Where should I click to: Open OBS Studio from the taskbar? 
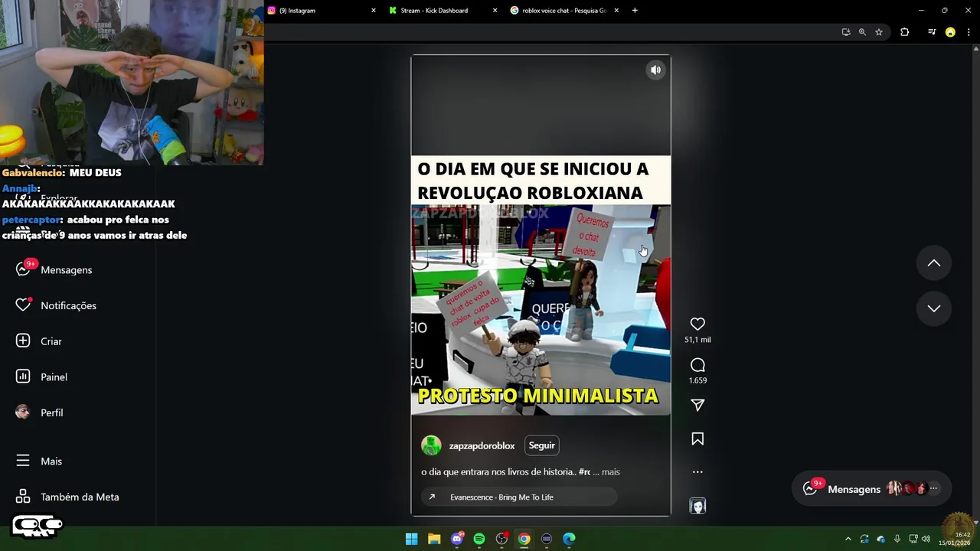coord(501,539)
